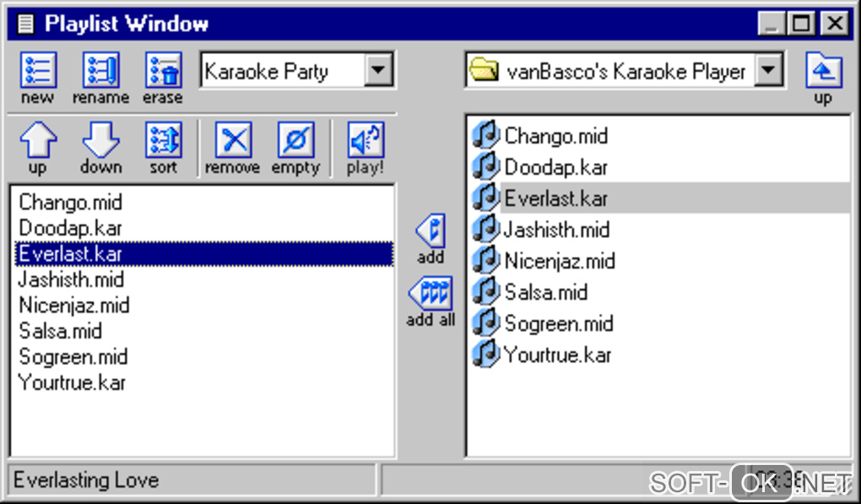Start playback with the play! icon
Screen dimensions: 861x504
(x=366, y=140)
